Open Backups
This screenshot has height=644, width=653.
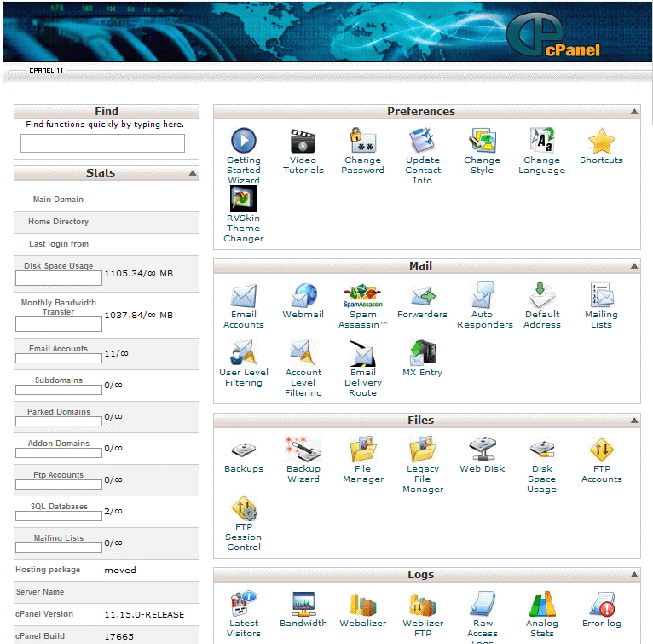pos(244,455)
